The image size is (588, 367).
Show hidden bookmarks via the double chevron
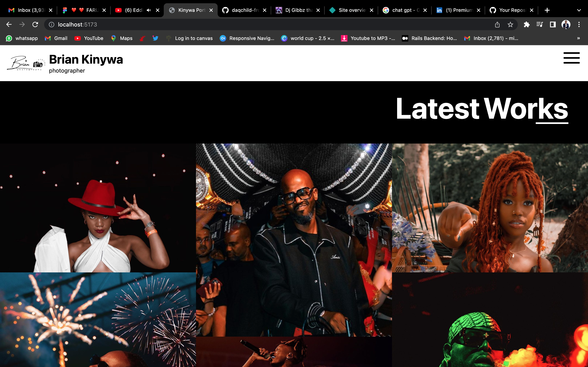coord(578,38)
